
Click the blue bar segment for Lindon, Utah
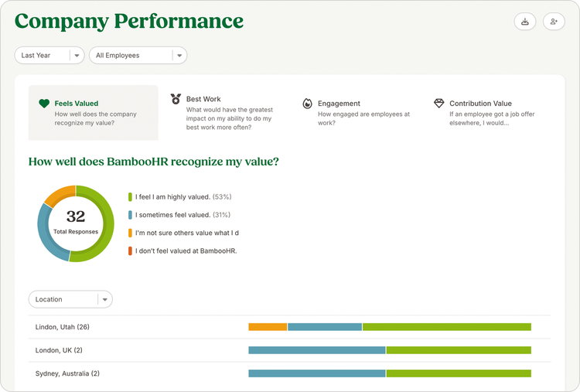325,327
